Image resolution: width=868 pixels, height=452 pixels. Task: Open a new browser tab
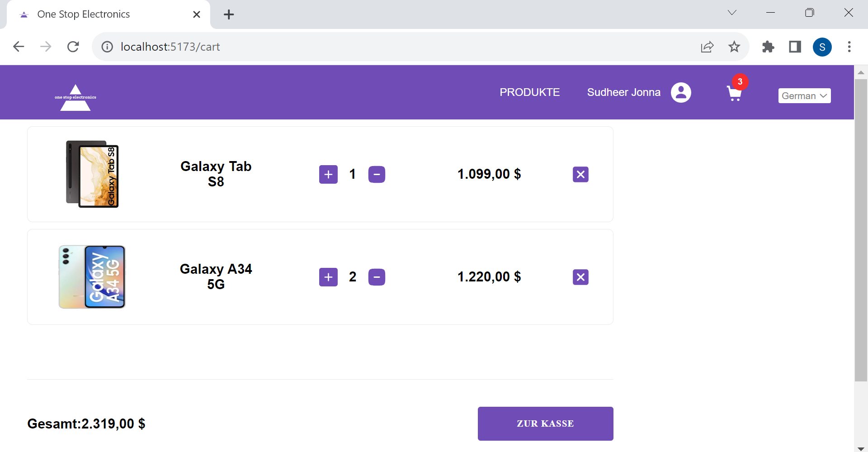point(229,14)
